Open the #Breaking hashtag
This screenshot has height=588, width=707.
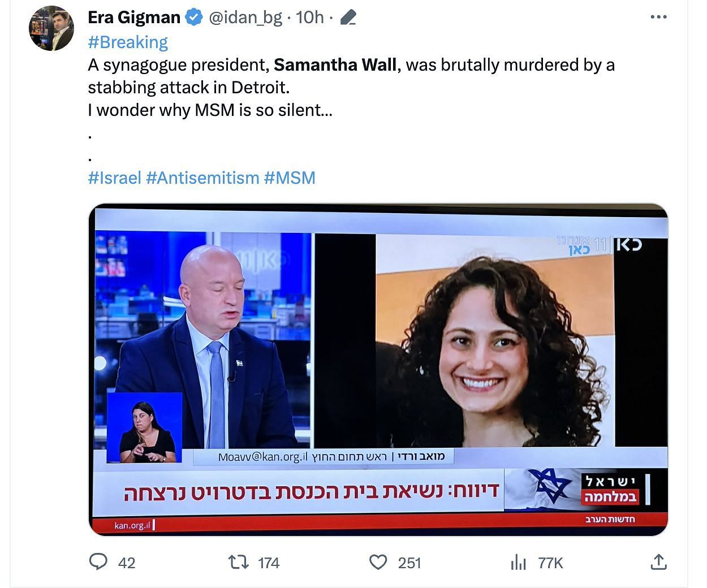pos(128,42)
